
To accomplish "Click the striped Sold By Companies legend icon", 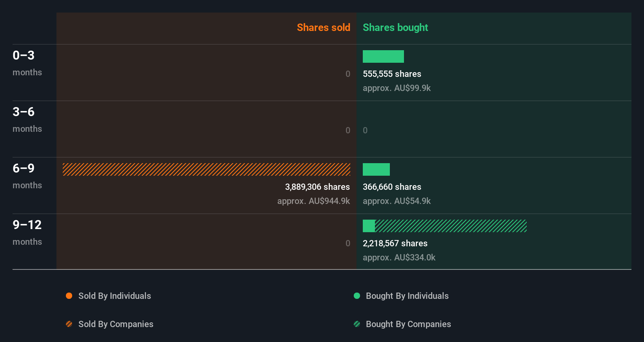I will [69, 324].
